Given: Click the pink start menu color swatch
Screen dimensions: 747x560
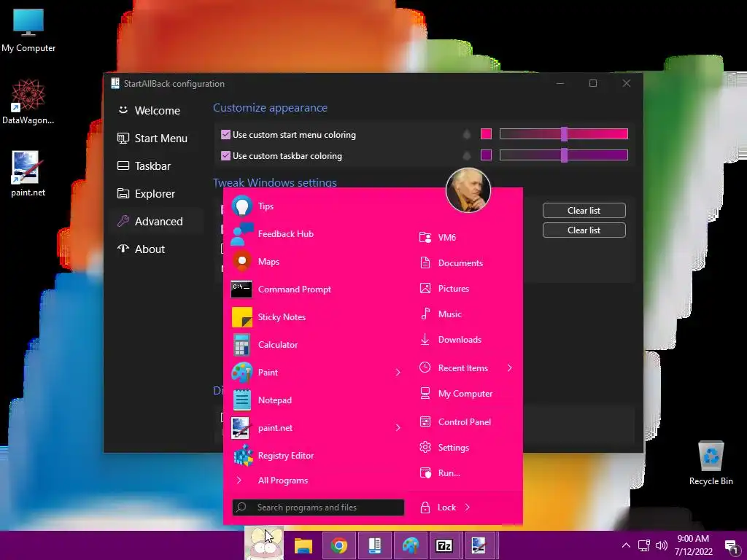Looking at the screenshot, I should pyautogui.click(x=486, y=134).
